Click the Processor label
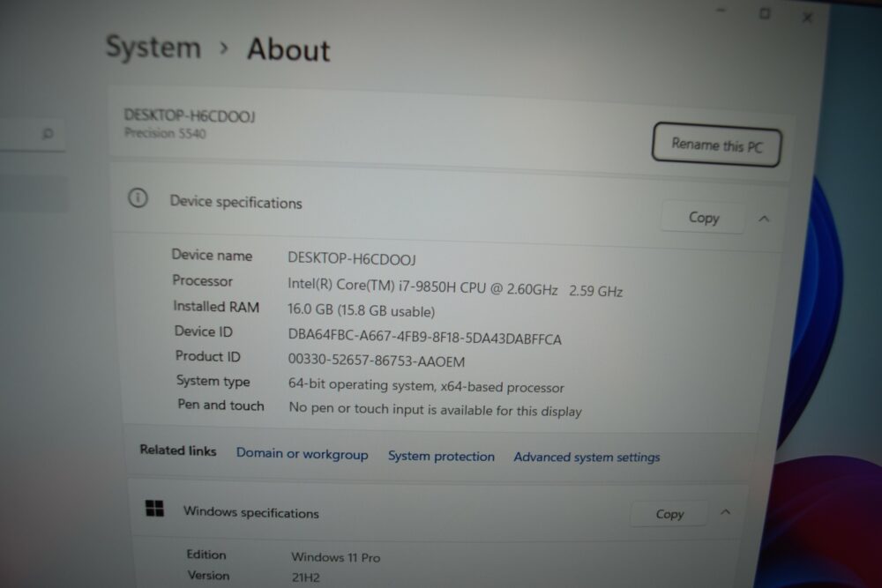 click(202, 280)
